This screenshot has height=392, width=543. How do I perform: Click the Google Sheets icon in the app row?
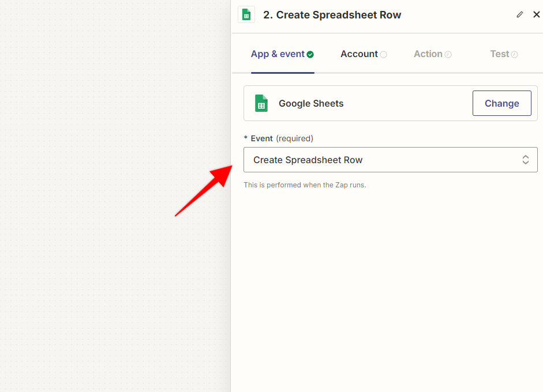pyautogui.click(x=261, y=103)
